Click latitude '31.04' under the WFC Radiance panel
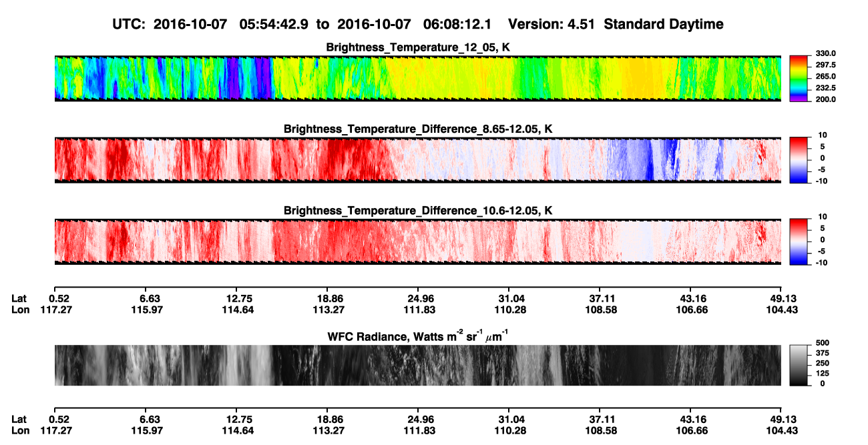The height and width of the screenshot is (445, 868). (509, 419)
